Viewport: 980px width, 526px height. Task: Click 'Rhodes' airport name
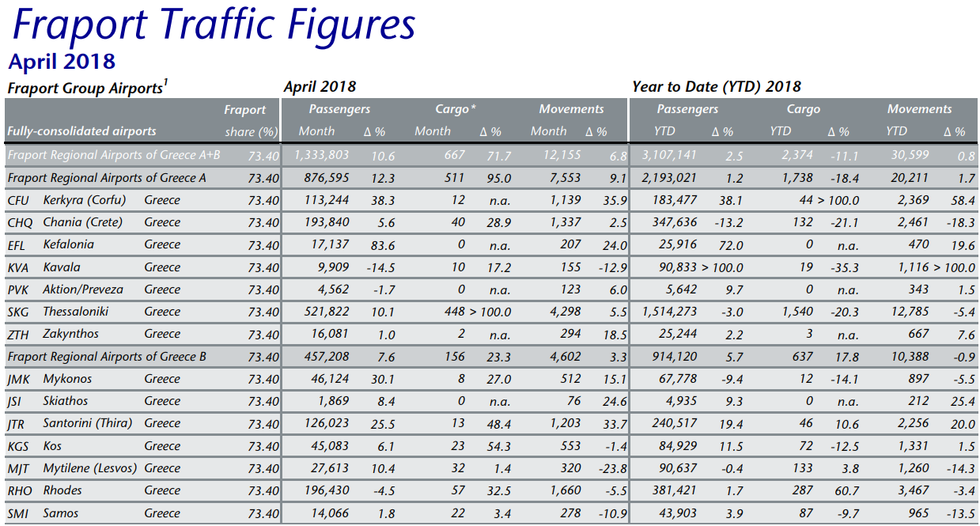tap(62, 490)
